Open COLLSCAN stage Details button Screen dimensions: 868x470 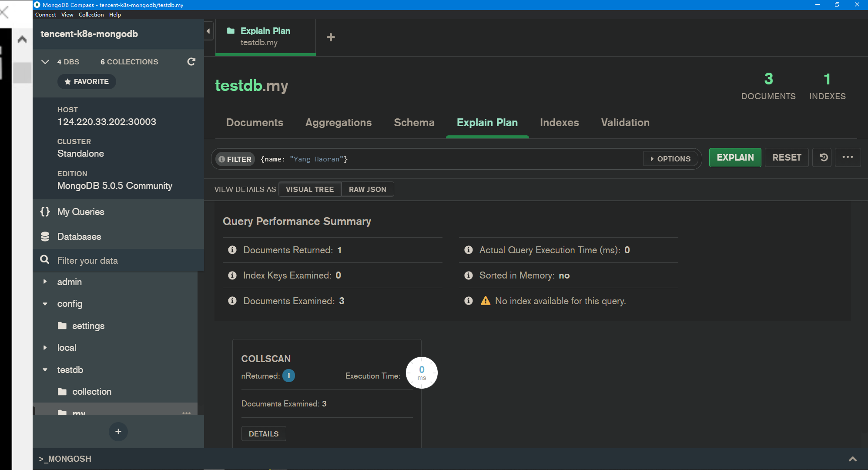coord(263,434)
